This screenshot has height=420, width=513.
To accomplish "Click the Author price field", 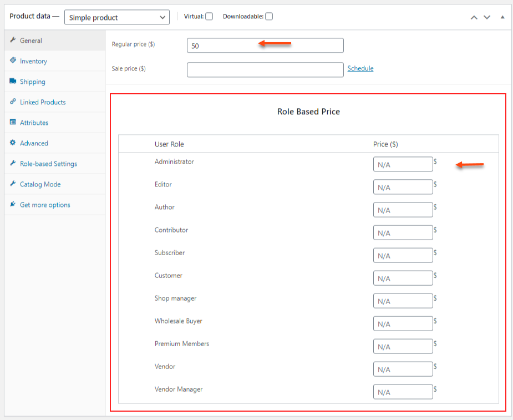I will (x=403, y=210).
